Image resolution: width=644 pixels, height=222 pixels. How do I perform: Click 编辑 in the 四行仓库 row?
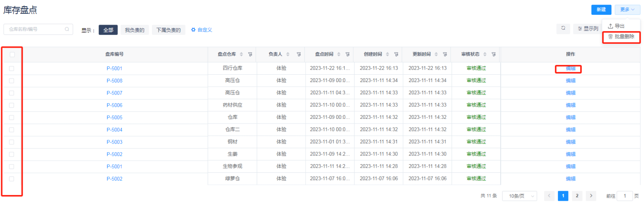click(570, 68)
